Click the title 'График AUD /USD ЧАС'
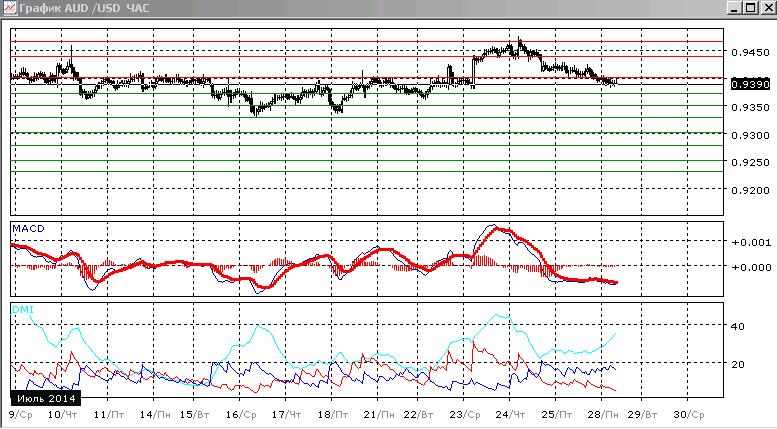777x429 pixels. [x=84, y=8]
